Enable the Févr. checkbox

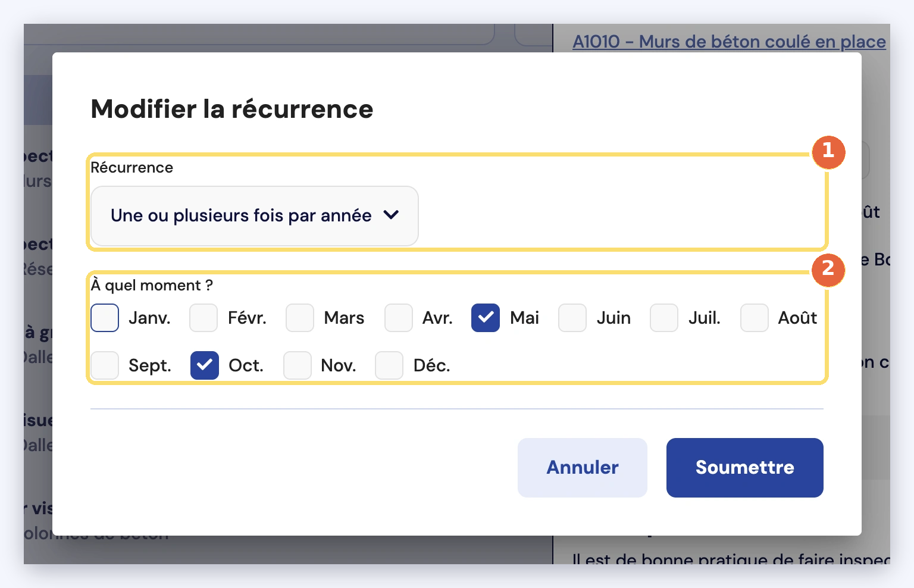pyautogui.click(x=204, y=318)
